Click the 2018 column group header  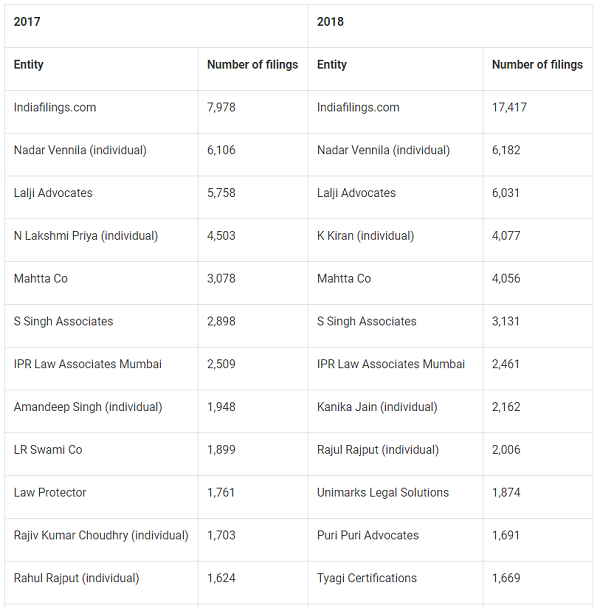(x=330, y=22)
